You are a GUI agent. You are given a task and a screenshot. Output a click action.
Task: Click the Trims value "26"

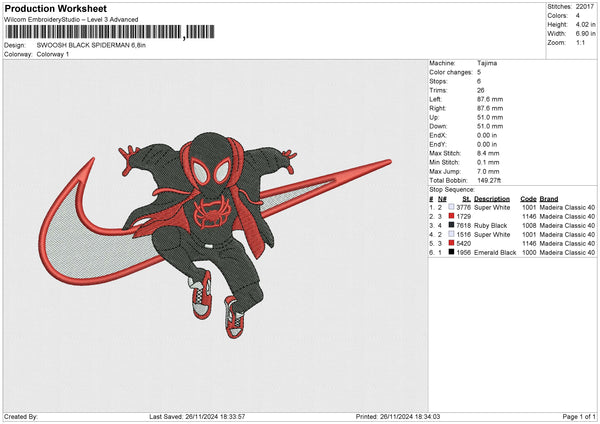[481, 90]
